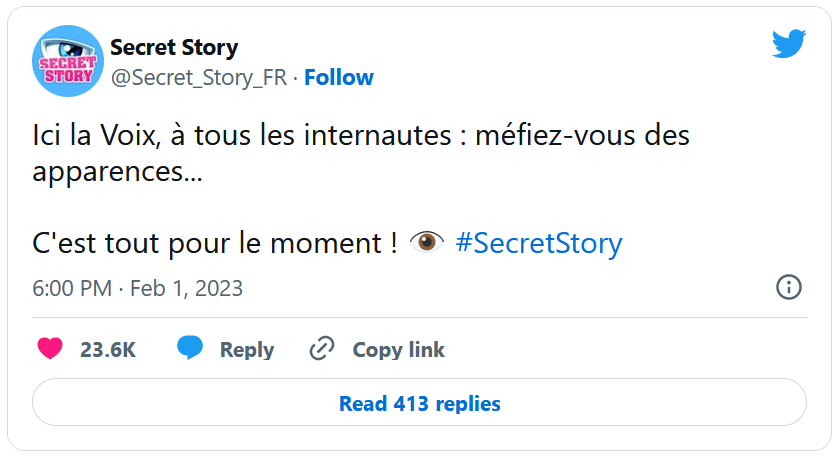Click the heart like icon

50,349
